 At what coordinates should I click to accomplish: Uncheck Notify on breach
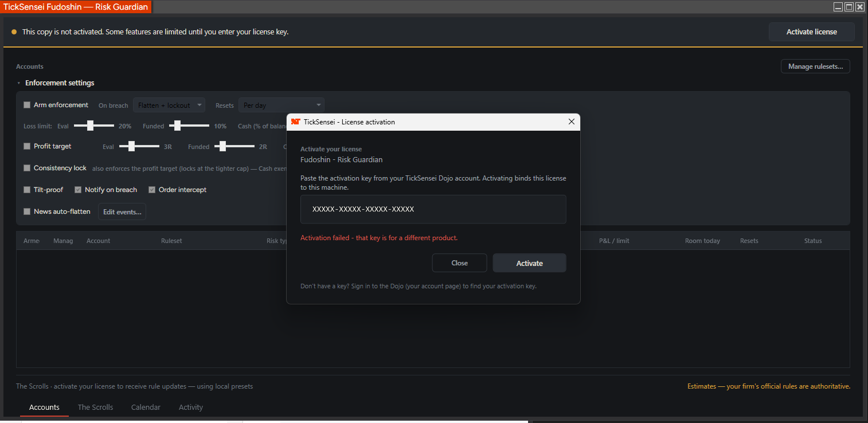point(78,190)
